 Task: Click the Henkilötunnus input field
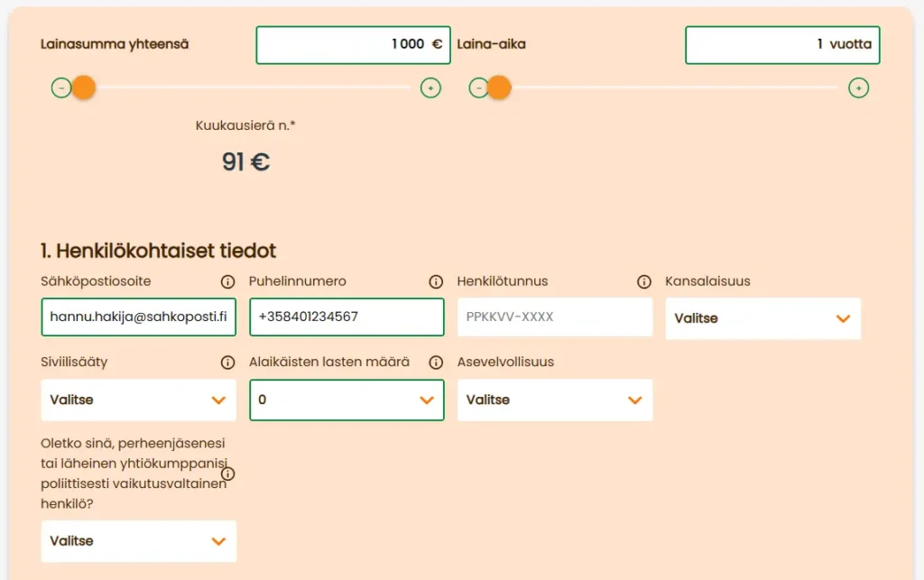coord(554,318)
